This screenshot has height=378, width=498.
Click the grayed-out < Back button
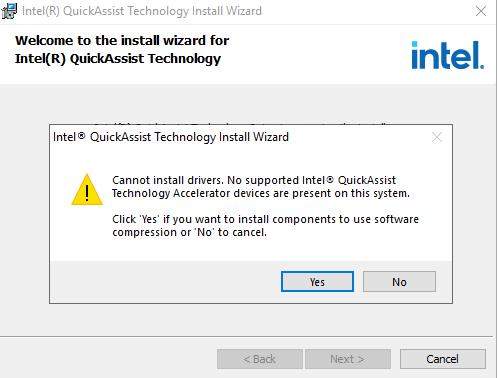(x=260, y=359)
